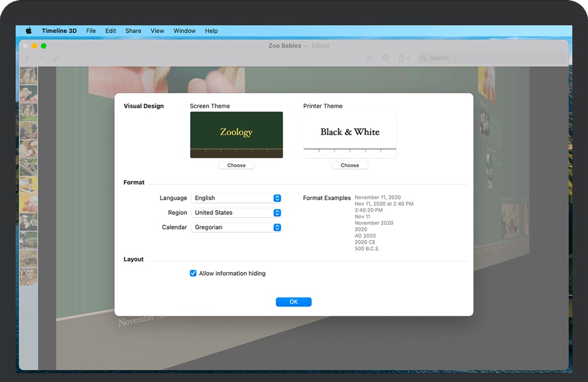
Task: Open the Window menu
Action: 184,31
